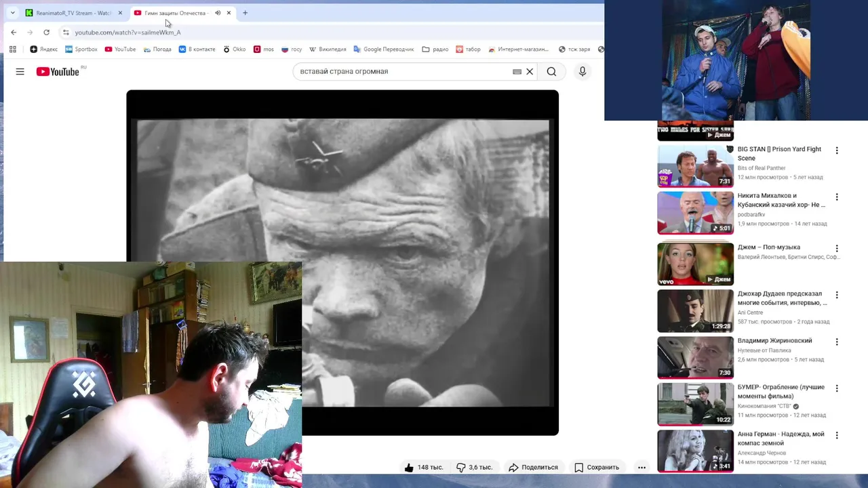Reload the current page
868x488 pixels.
[x=46, y=32]
